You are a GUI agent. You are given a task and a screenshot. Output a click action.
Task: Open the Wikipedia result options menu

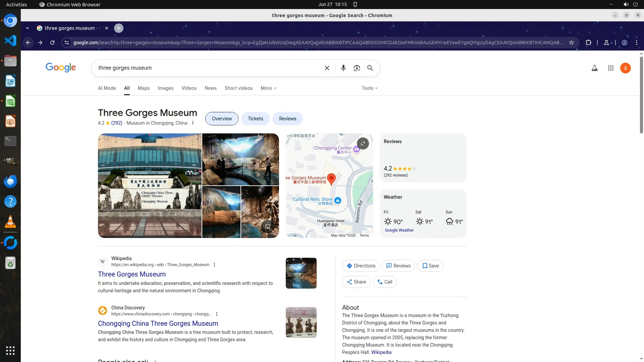pyautogui.click(x=214, y=265)
